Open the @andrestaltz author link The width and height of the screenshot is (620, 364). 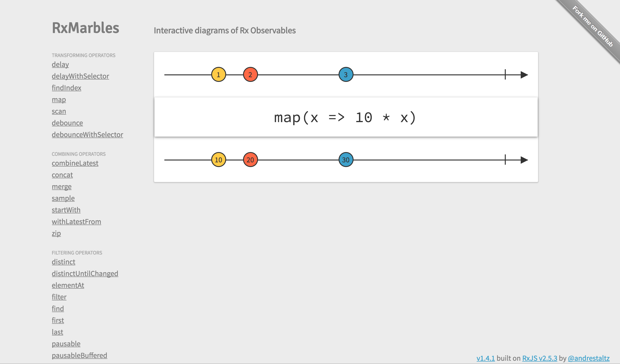(588, 358)
